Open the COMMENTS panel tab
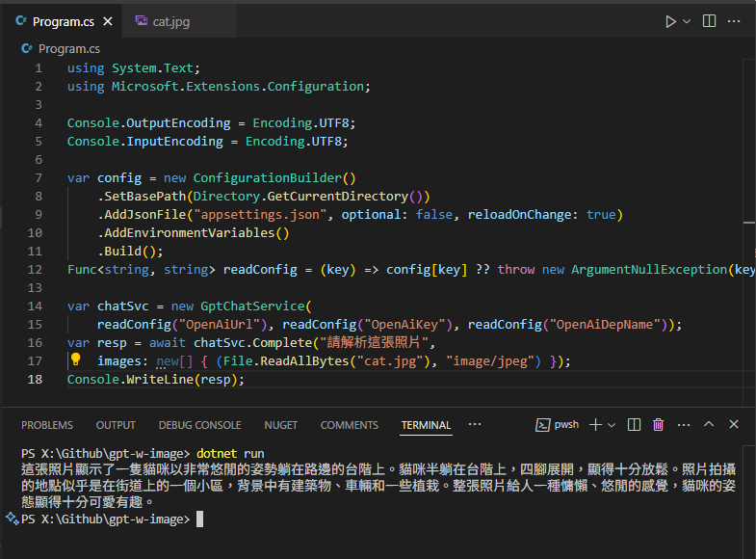 coord(350,425)
